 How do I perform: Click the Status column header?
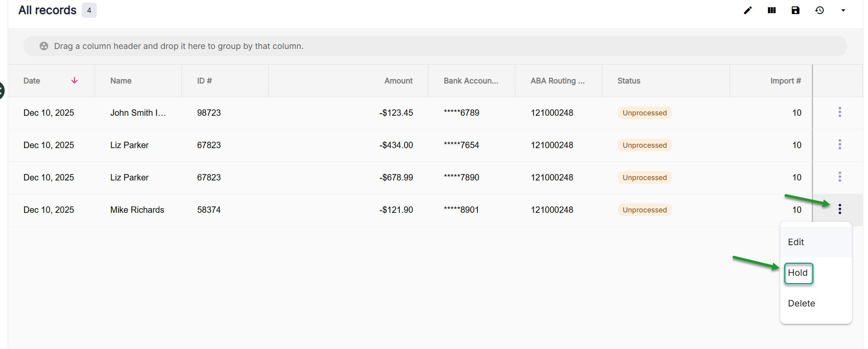click(629, 81)
